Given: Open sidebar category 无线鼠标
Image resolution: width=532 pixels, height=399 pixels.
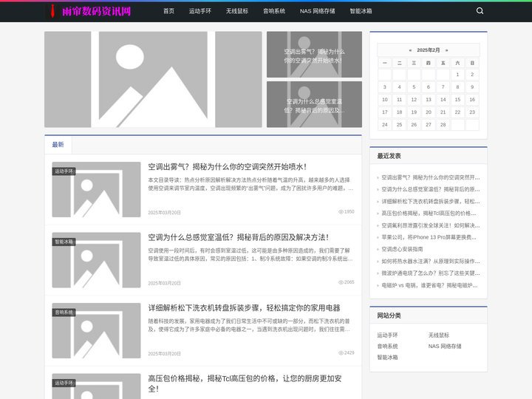Looking at the screenshot, I should [439, 335].
